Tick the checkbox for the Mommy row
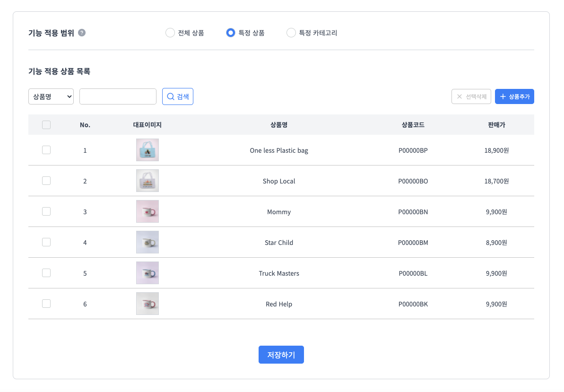564x392 pixels. click(x=46, y=211)
